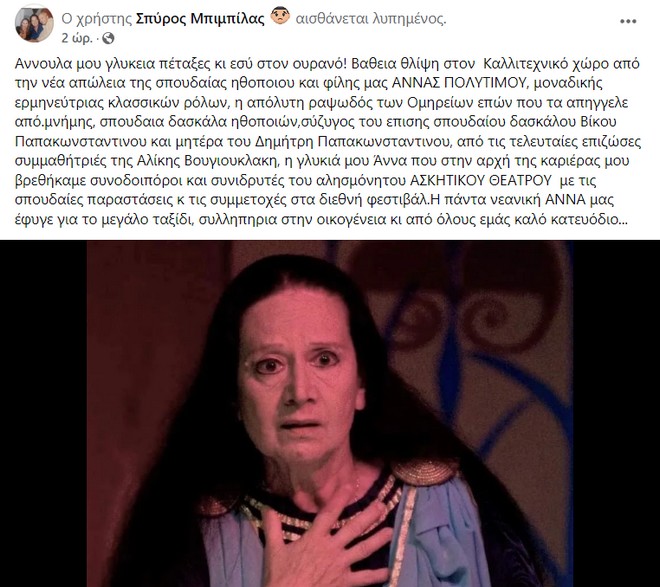660x587 pixels.
Task: Click the 'Ο χρήστης' label before name
Action: point(97,19)
